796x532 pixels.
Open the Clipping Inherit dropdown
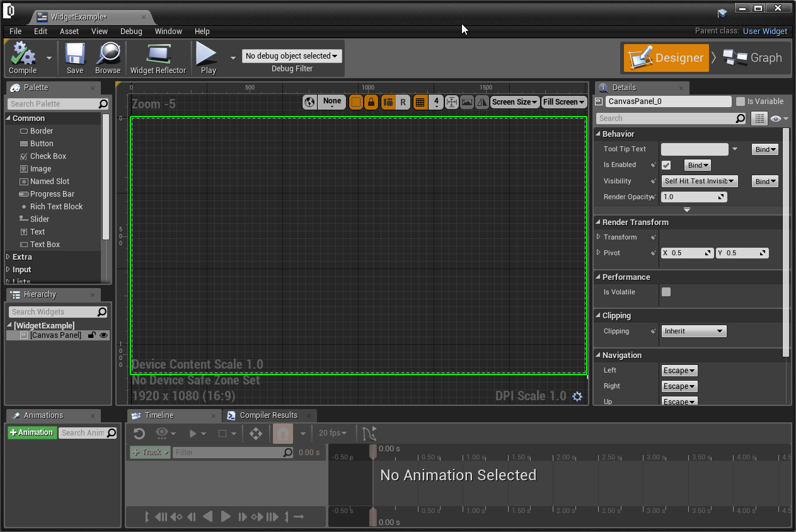pos(693,331)
